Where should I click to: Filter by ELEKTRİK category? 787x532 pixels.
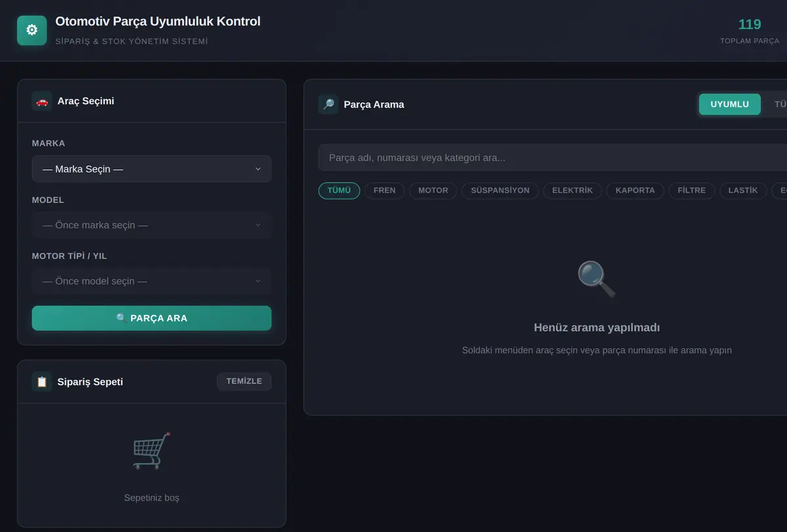573,190
